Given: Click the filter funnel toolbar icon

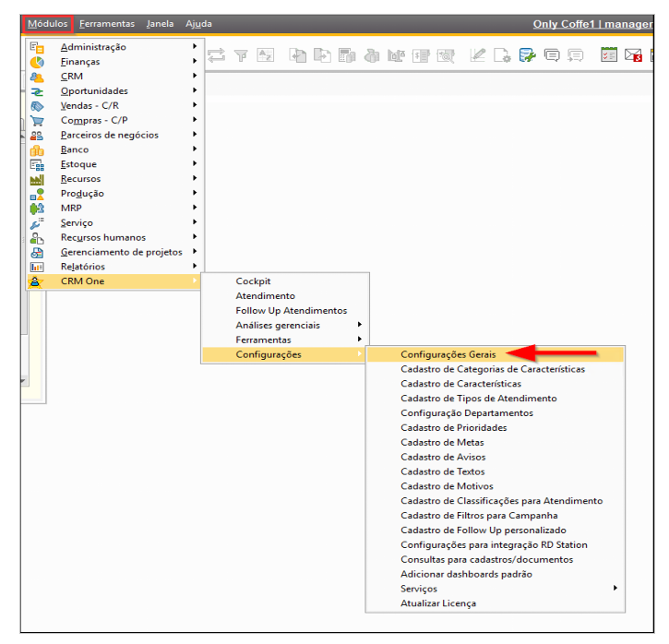Looking at the screenshot, I should [241, 55].
